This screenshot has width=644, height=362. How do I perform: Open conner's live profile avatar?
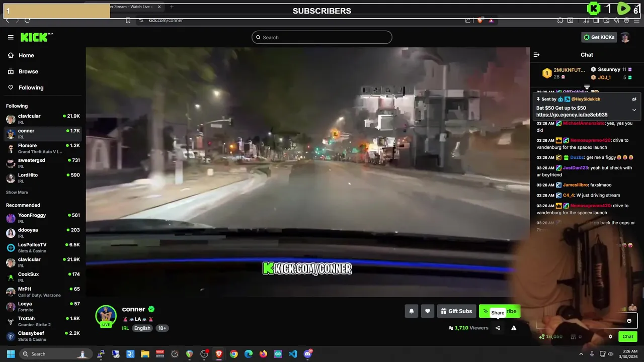tap(106, 316)
